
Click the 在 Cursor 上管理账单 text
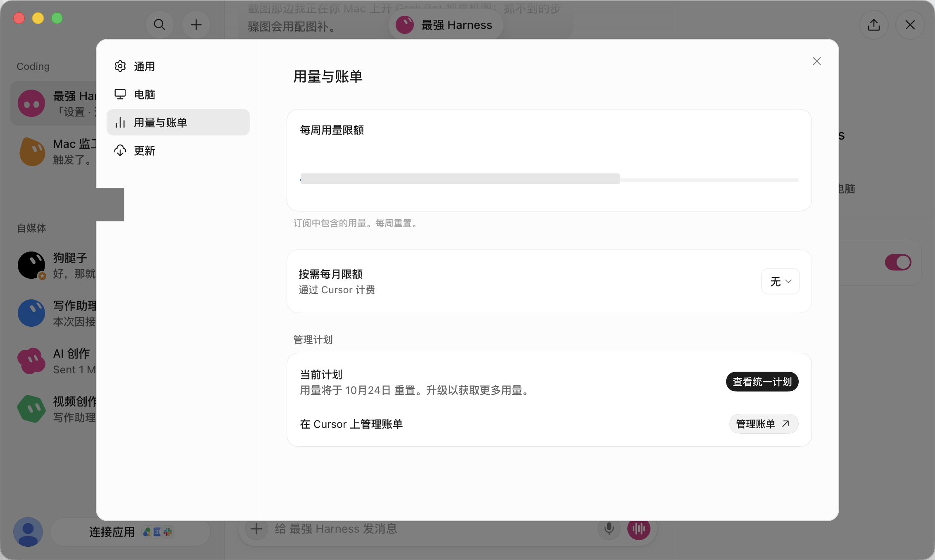click(x=351, y=424)
